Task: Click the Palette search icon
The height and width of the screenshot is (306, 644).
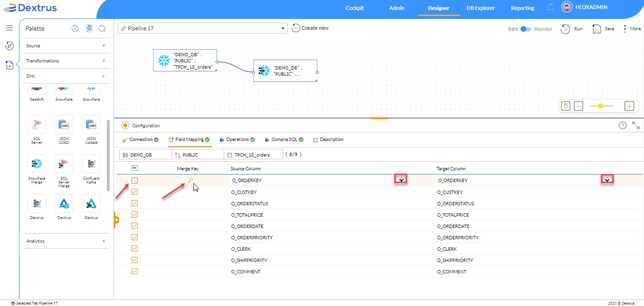Action: [x=102, y=28]
